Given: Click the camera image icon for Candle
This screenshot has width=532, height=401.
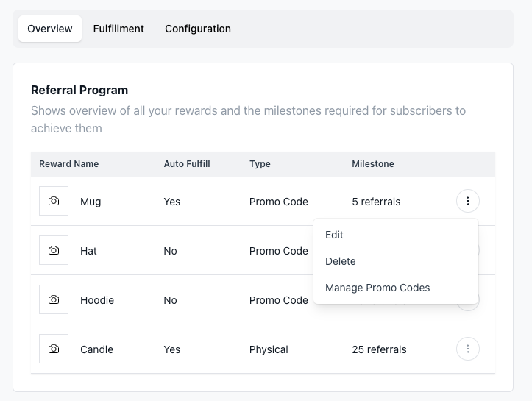Looking at the screenshot, I should coord(54,349).
